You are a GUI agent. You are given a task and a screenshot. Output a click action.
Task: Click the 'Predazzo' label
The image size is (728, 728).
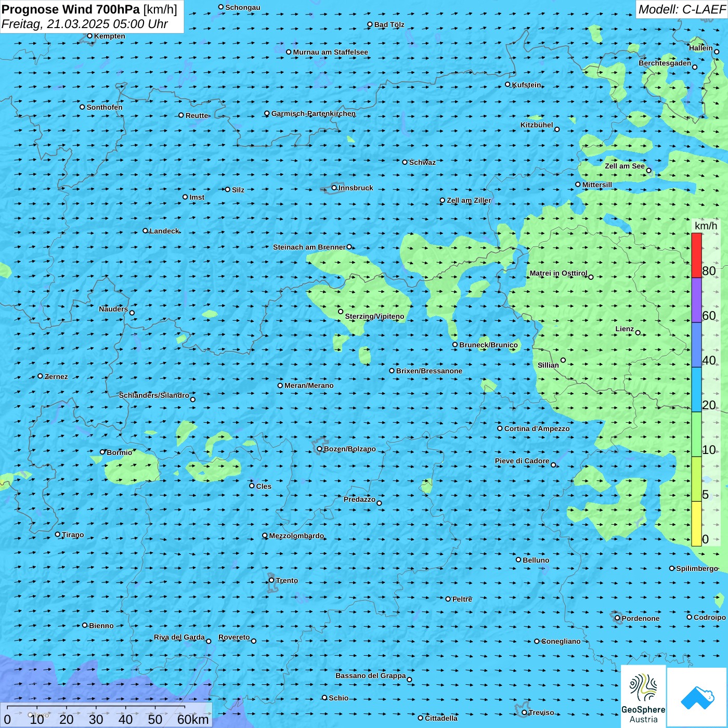pos(359,499)
